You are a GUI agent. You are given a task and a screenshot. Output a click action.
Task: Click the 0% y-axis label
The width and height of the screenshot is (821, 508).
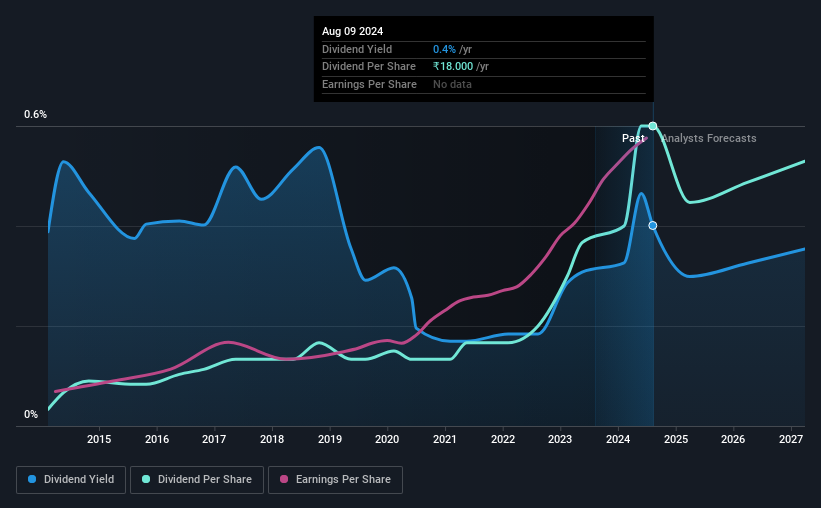click(x=31, y=414)
